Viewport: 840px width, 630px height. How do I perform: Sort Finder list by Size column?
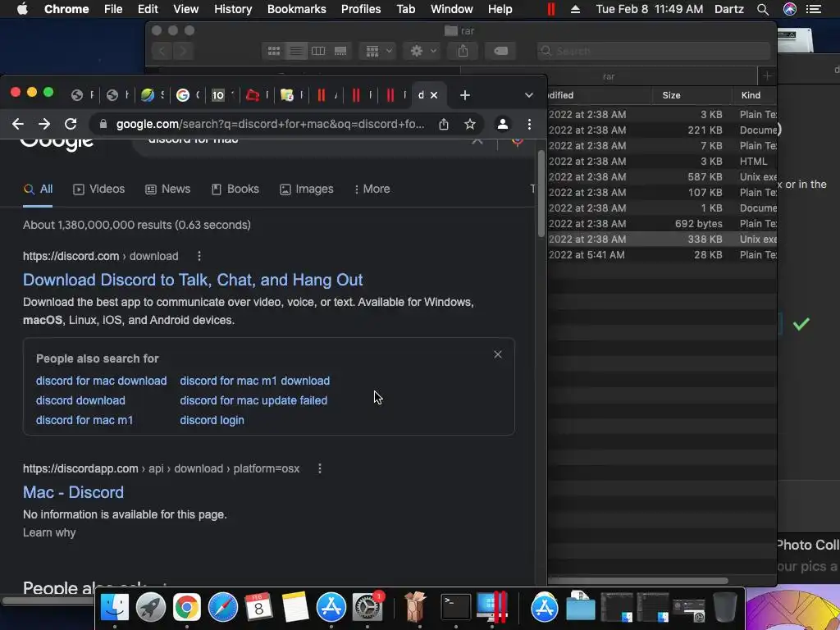692,95
